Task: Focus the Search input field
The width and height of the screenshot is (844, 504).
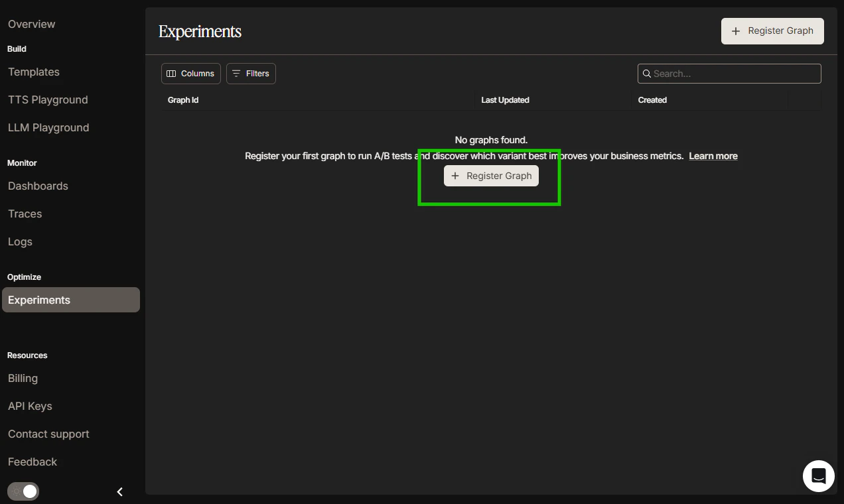Action: (x=729, y=74)
